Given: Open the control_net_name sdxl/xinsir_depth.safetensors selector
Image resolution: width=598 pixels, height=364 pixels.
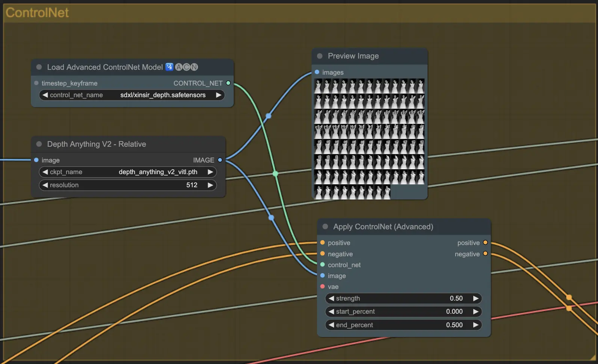Looking at the screenshot, I should point(132,95).
